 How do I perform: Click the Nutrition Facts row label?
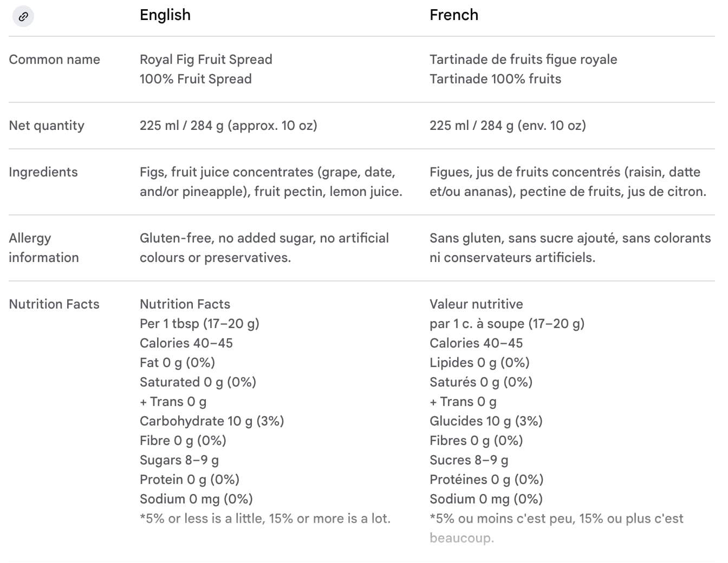coord(54,304)
